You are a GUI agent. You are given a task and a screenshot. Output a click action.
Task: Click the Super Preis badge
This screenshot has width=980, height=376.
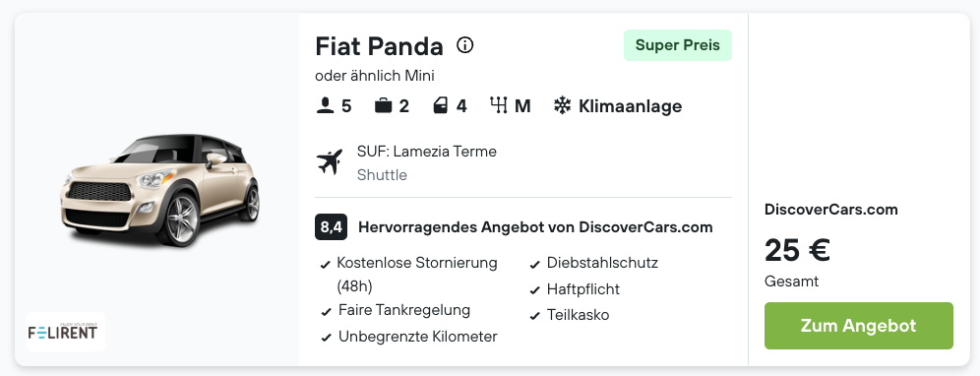tap(678, 45)
